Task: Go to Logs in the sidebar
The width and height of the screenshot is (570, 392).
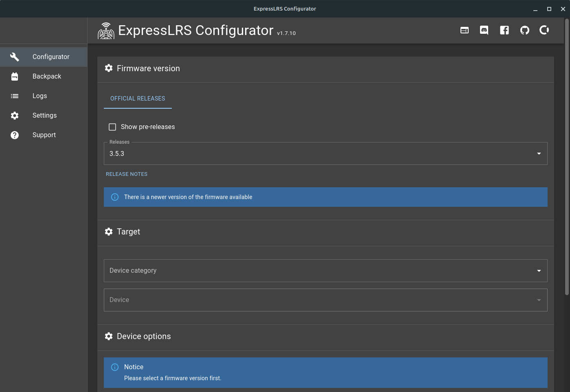Action: tap(39, 96)
